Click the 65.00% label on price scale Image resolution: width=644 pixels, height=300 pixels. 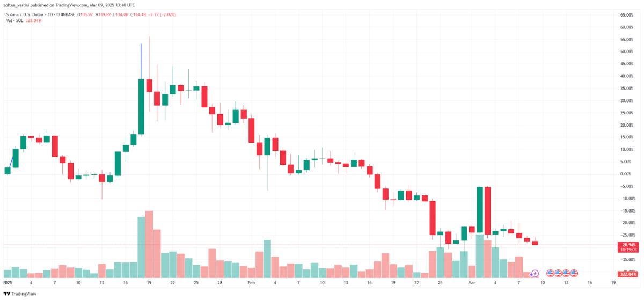tap(626, 15)
